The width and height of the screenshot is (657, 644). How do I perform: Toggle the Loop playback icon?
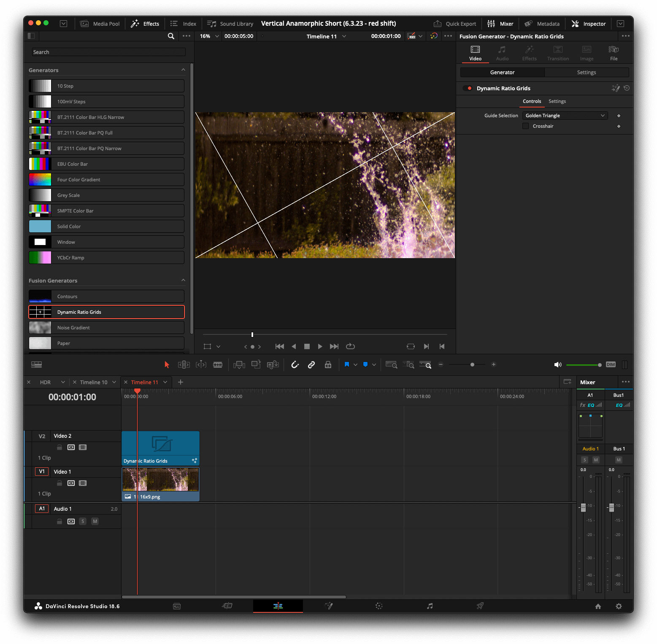pos(350,347)
